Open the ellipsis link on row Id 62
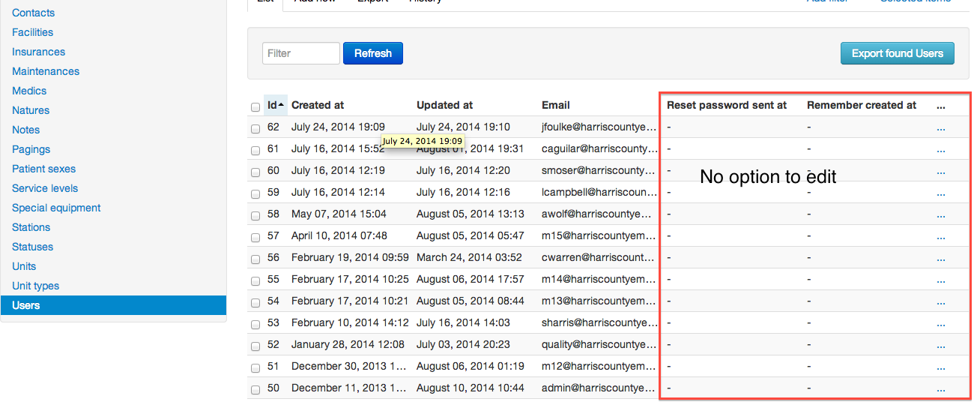 941,127
